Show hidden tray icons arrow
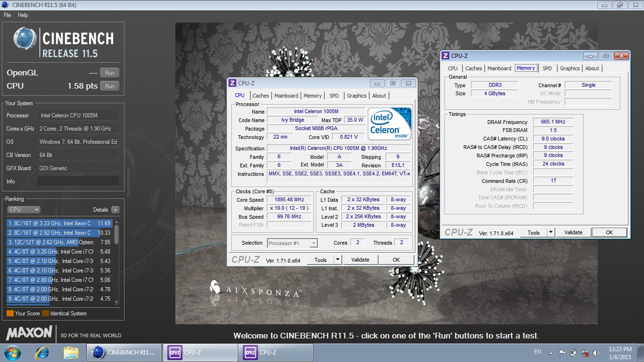This screenshot has width=644, height=362. 551,353
